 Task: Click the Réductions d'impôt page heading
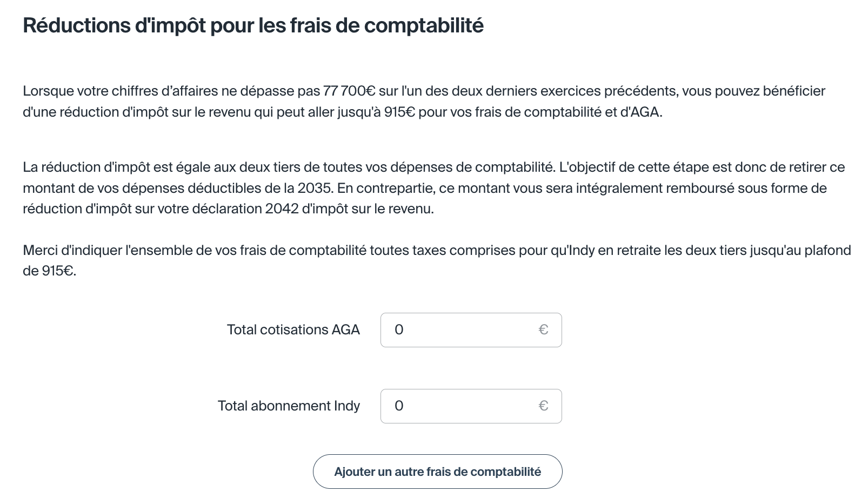coord(253,25)
